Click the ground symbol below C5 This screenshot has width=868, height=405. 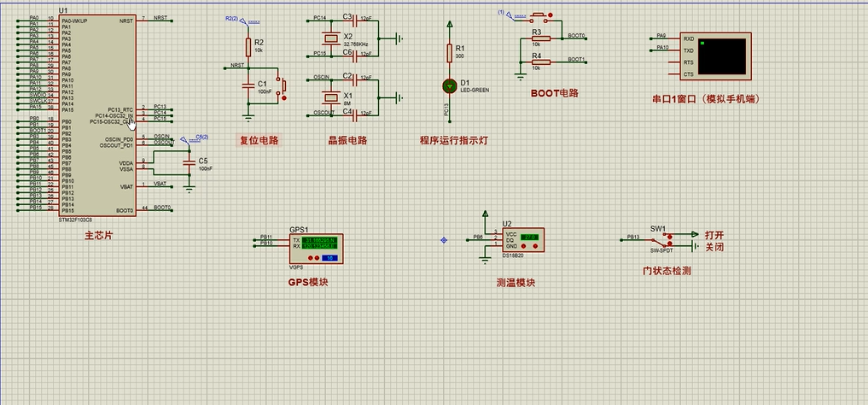tap(189, 190)
